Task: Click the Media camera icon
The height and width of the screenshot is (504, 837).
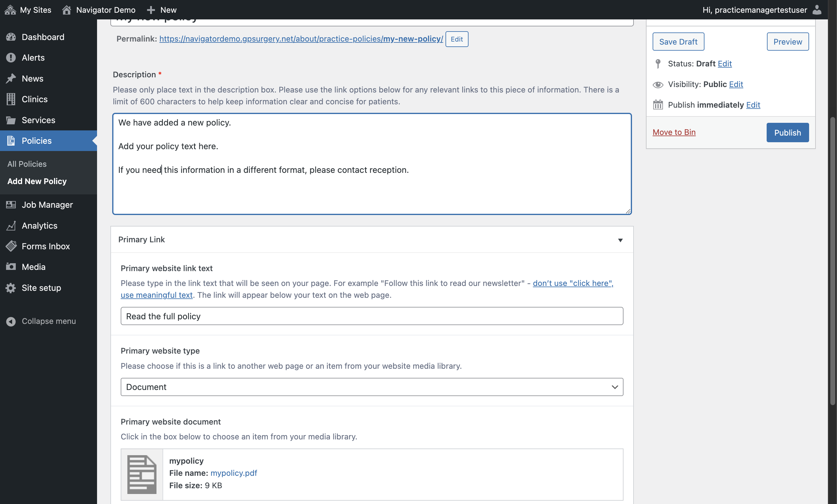Action: [x=11, y=267]
